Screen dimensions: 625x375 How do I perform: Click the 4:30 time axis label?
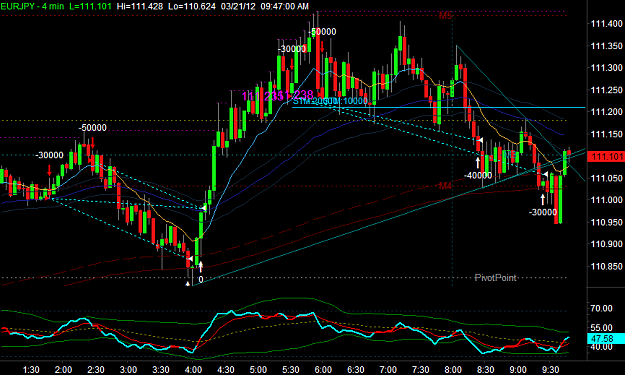(226, 369)
